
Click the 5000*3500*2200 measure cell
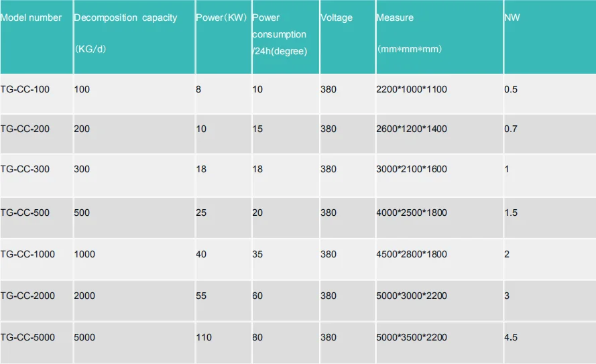point(412,337)
